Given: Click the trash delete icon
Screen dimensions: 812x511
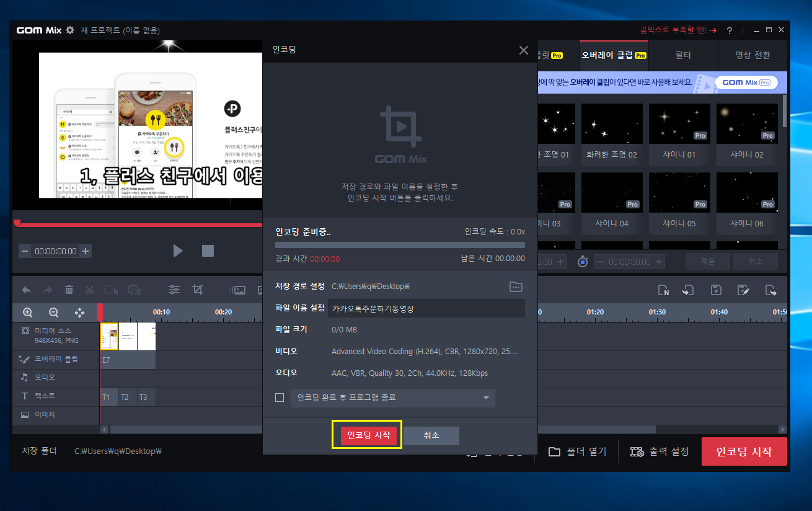Looking at the screenshot, I should [x=69, y=290].
